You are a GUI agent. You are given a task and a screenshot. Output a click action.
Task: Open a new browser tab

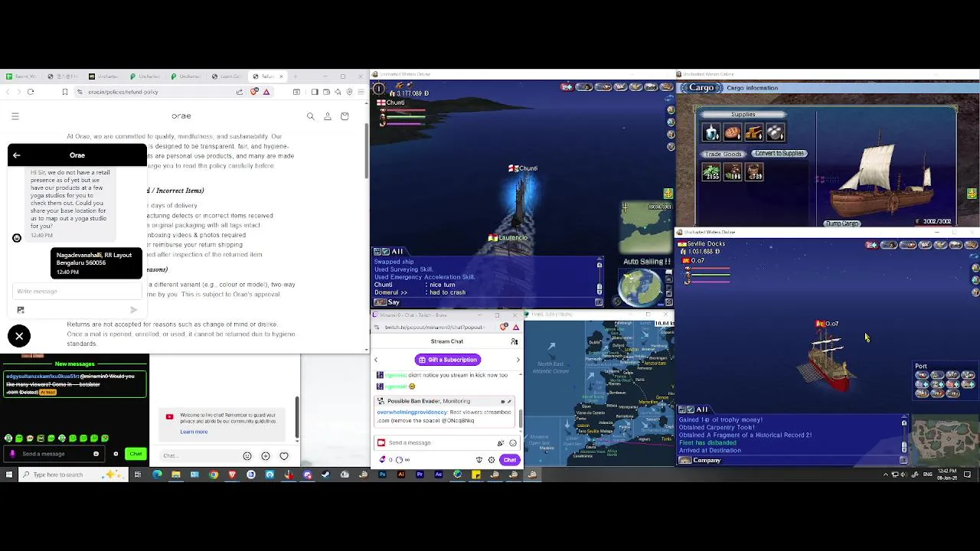(x=296, y=77)
